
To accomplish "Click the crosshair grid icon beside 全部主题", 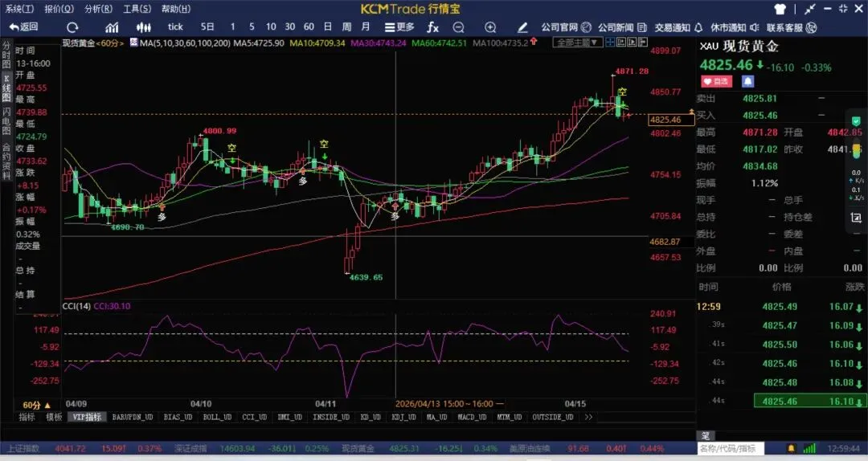I will click(610, 42).
